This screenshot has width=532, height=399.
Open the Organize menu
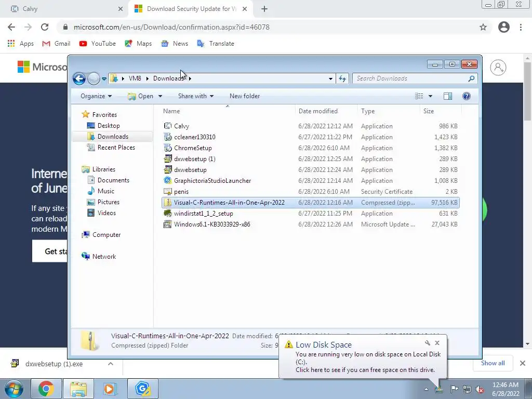coord(96,96)
